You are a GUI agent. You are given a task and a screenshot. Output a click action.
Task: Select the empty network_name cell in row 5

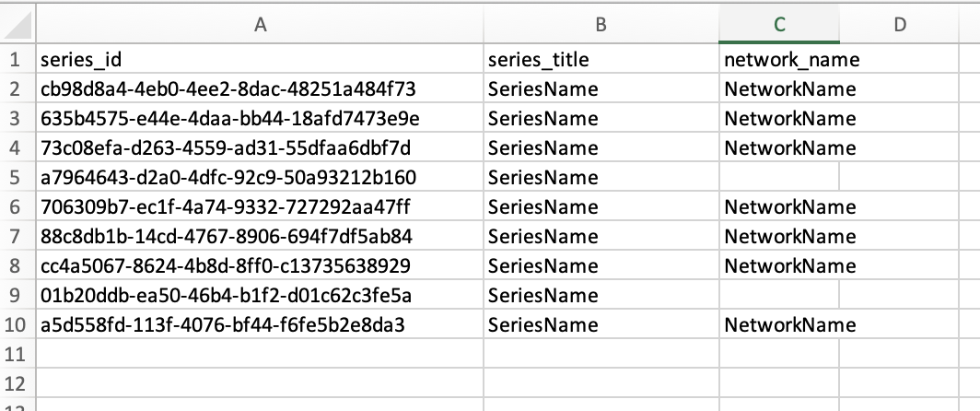coord(779,178)
